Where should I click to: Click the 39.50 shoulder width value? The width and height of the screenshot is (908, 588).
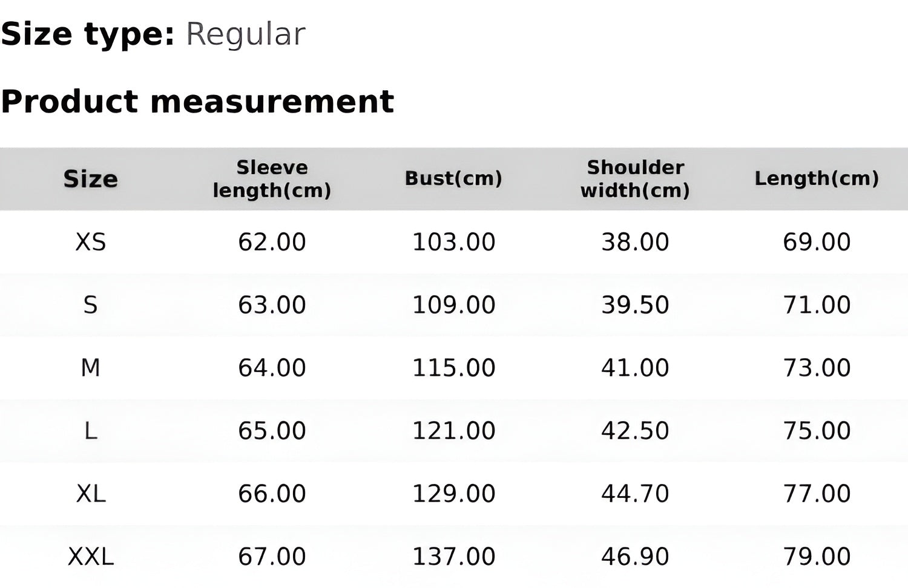[635, 305]
